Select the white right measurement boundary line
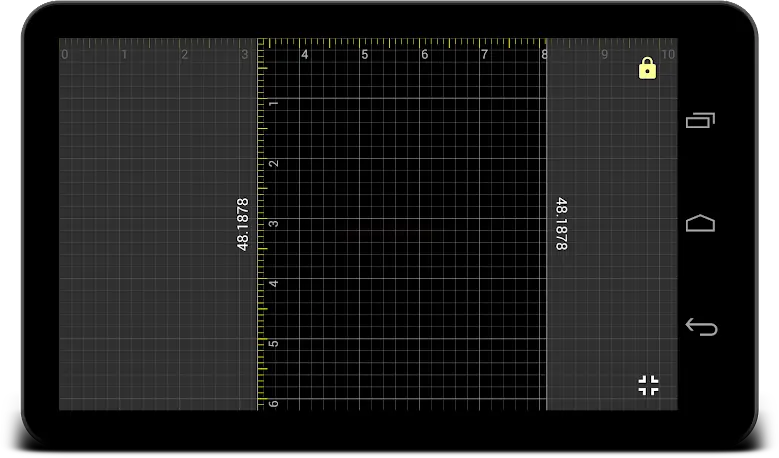779x458 pixels. point(546,224)
